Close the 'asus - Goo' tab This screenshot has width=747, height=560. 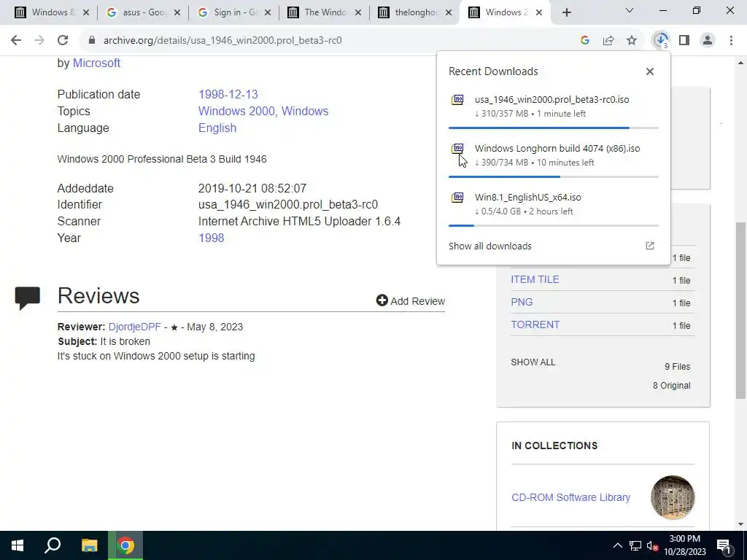pyautogui.click(x=177, y=13)
